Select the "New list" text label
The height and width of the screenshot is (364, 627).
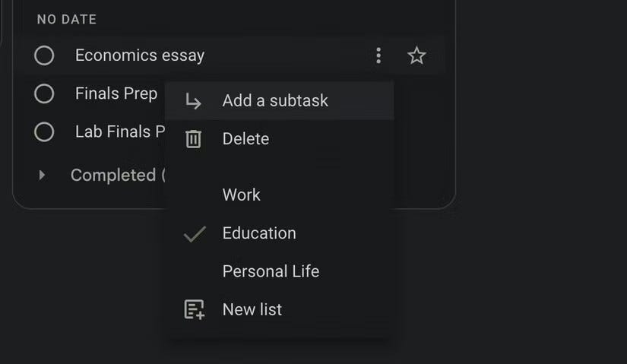(x=252, y=309)
